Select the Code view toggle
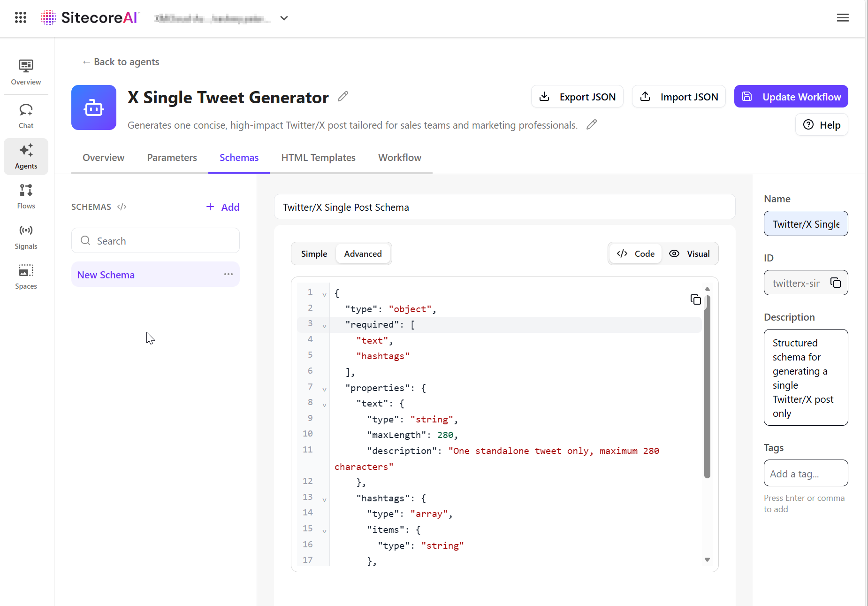868x606 pixels. [x=636, y=254]
